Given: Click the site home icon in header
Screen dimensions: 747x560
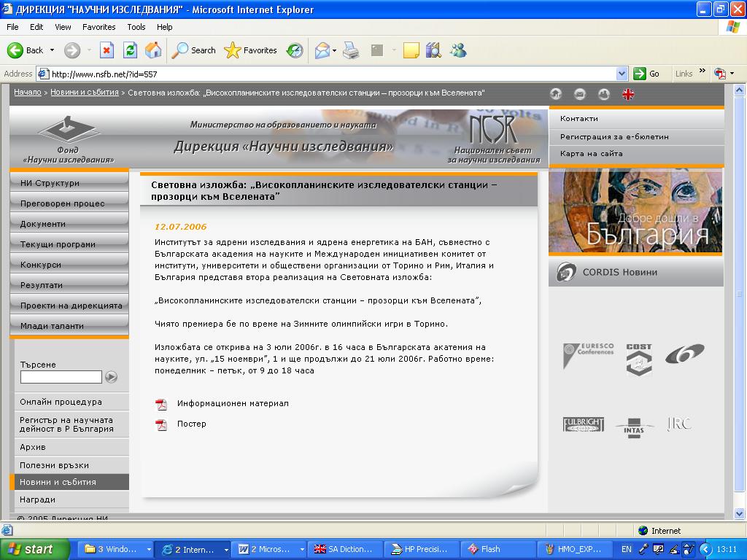Looking at the screenshot, I should tap(555, 94).
